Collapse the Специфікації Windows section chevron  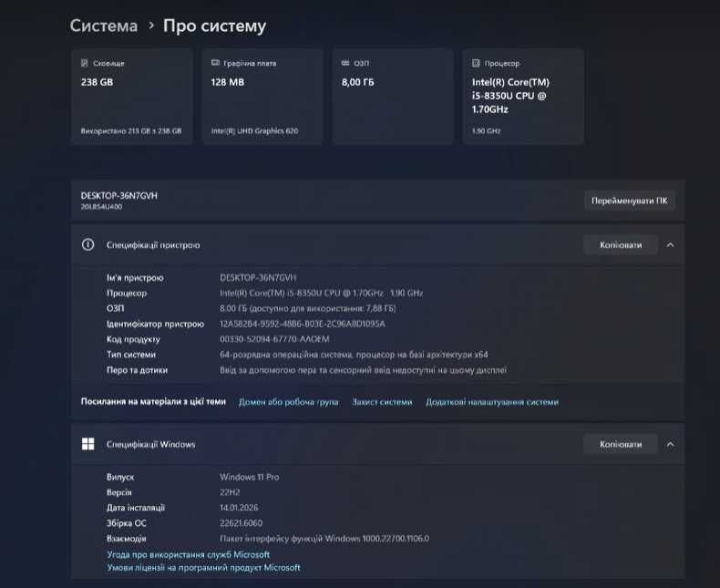click(671, 444)
